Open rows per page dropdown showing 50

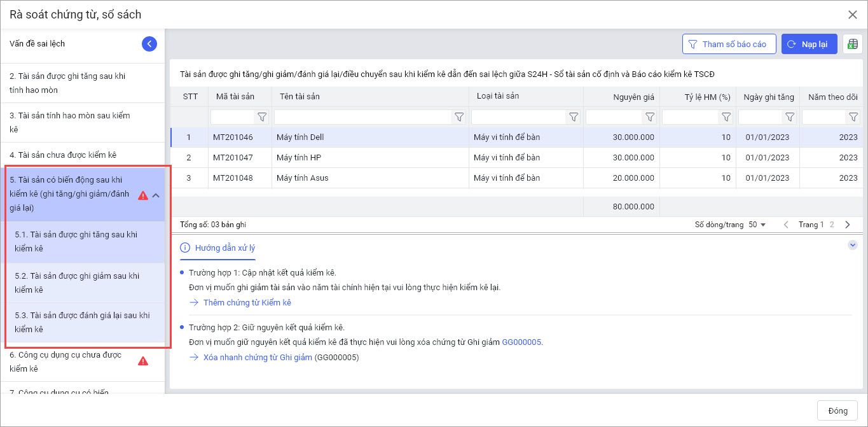coord(757,225)
